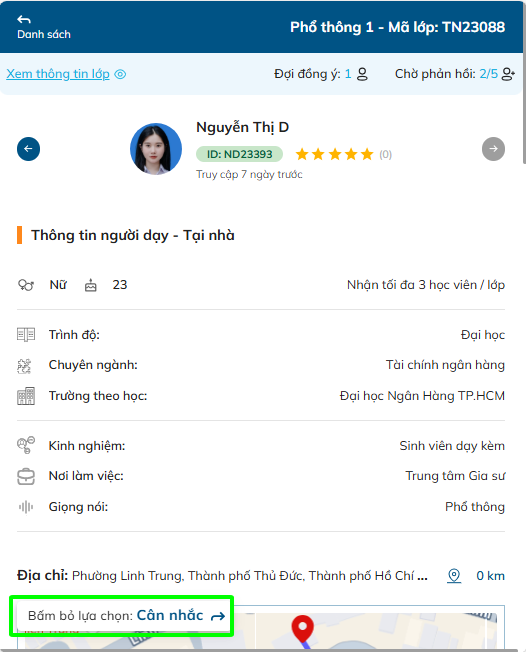Click the Trường theo học building icon
The width and height of the screenshot is (526, 652).
(x=26, y=396)
